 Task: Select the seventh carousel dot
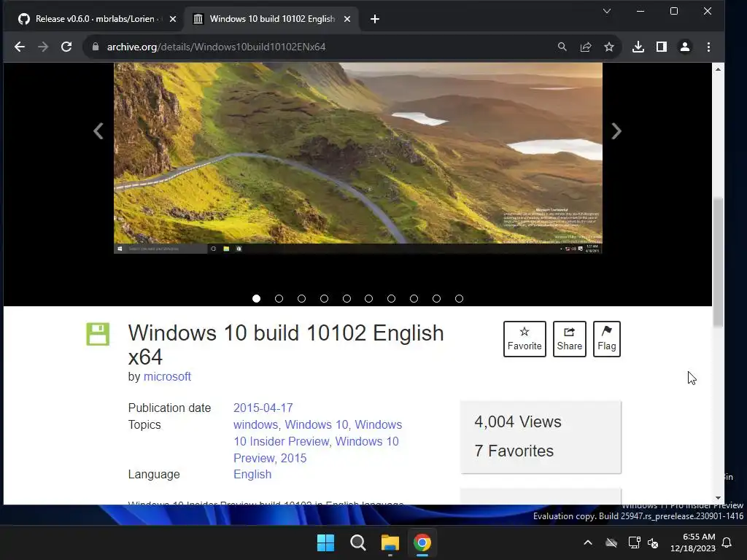[392, 298]
